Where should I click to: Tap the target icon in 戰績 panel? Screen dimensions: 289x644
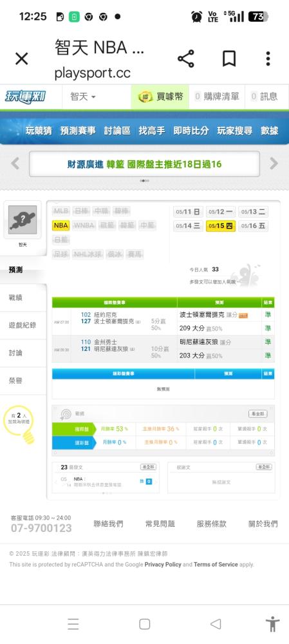pyautogui.click(x=66, y=414)
